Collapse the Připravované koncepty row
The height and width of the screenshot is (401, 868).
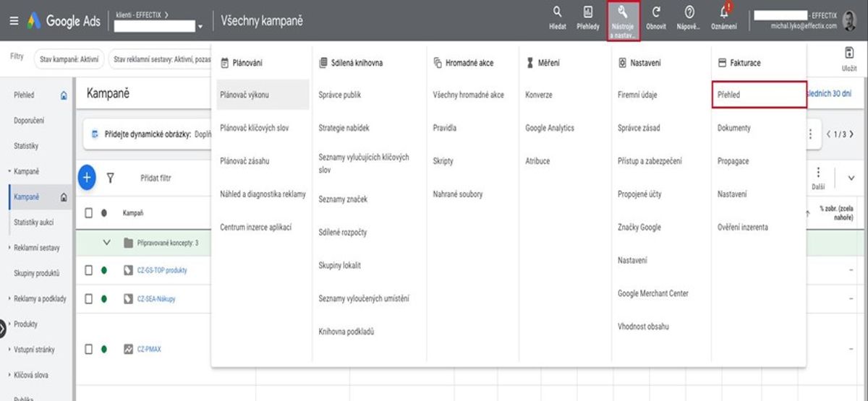tap(107, 243)
